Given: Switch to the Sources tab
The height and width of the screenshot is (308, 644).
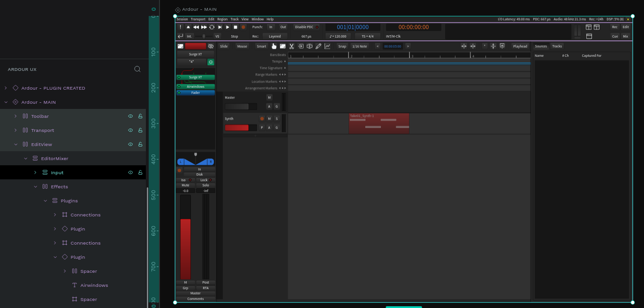Looking at the screenshot, I should (541, 46).
